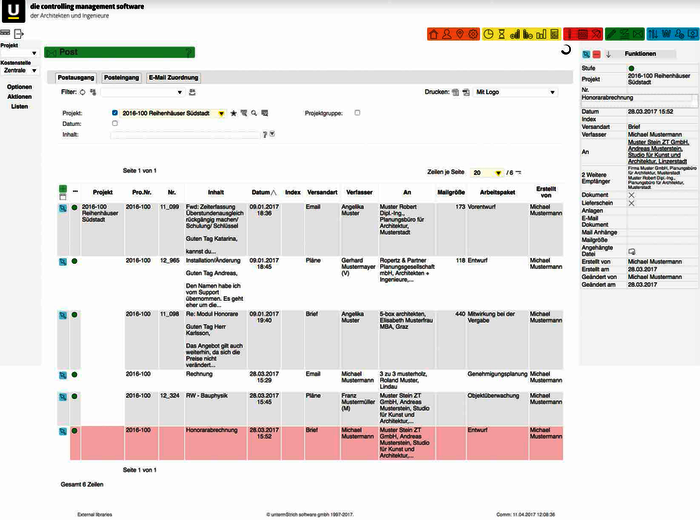
Task: Click the help question mark in Post header
Action: click(188, 53)
